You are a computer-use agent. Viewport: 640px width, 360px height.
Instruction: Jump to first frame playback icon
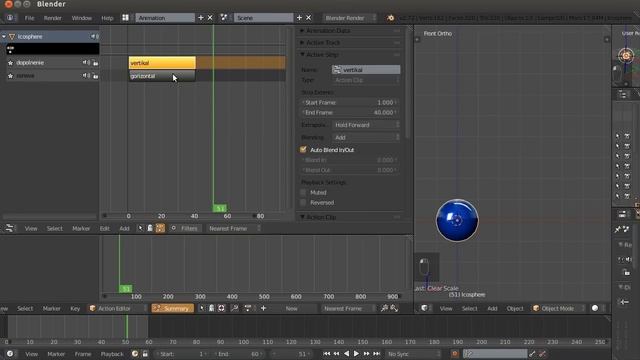[x=327, y=353]
